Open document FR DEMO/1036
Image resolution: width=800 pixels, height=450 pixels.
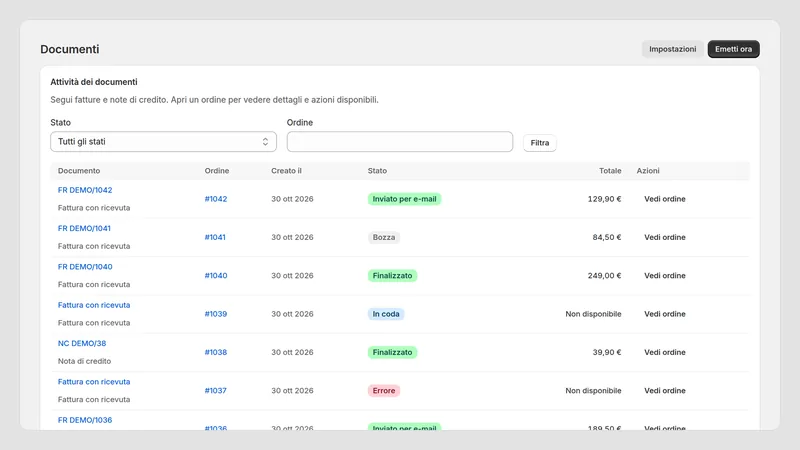click(x=85, y=420)
